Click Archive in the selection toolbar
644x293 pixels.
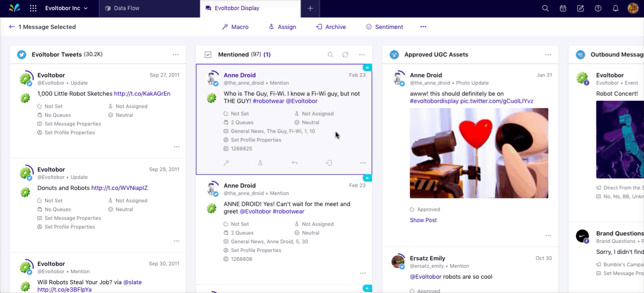pyautogui.click(x=331, y=27)
